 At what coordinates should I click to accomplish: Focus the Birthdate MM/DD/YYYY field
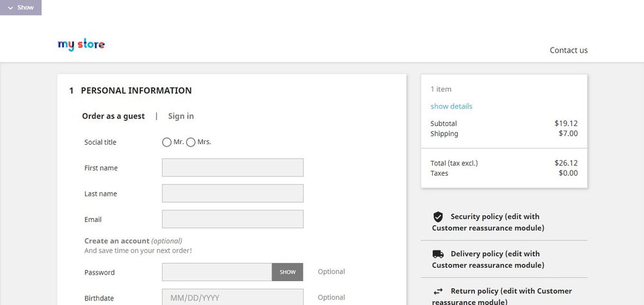pos(233,298)
